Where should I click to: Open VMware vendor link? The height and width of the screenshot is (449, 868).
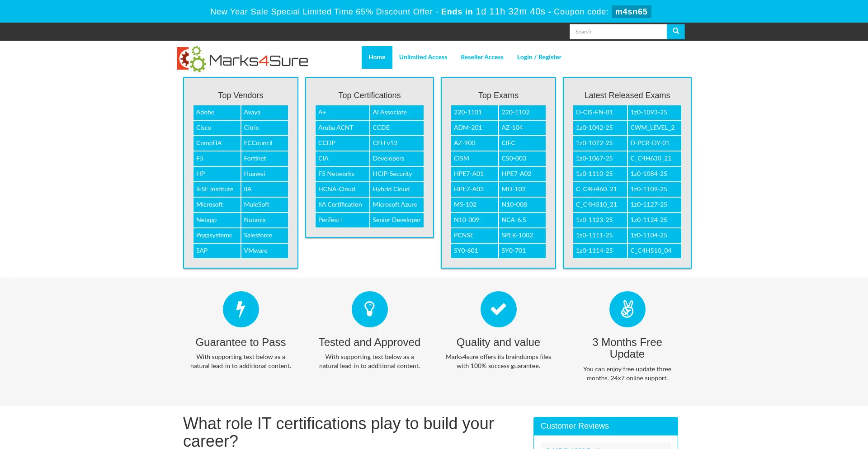264,250
